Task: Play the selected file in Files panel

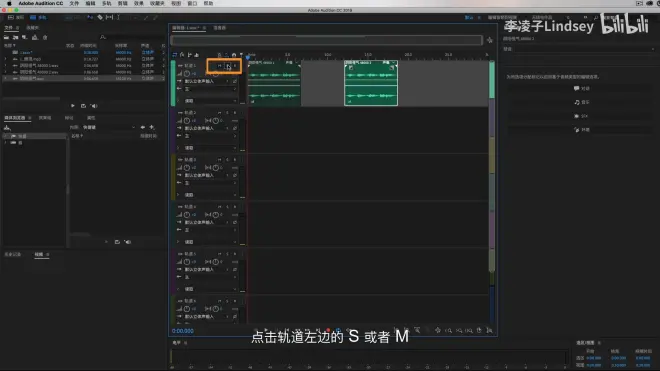Action: click(x=73, y=106)
